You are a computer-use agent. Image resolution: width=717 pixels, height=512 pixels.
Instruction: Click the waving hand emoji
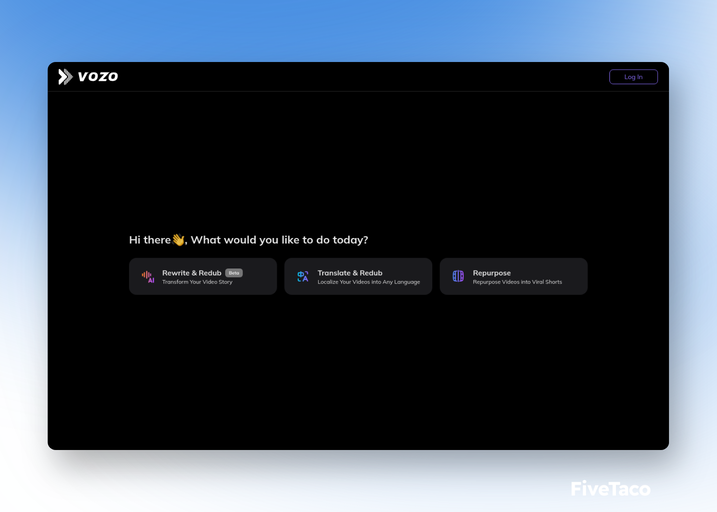point(178,240)
